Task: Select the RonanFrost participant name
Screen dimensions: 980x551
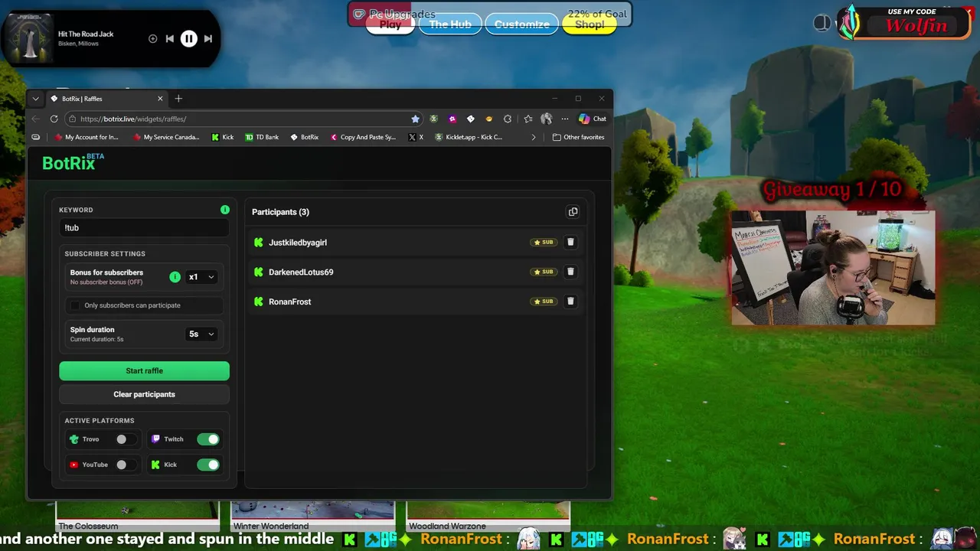Action: 289,302
